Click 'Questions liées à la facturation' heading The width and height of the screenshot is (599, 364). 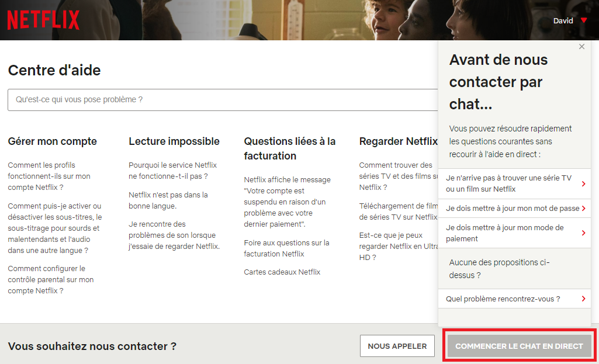[x=290, y=148]
